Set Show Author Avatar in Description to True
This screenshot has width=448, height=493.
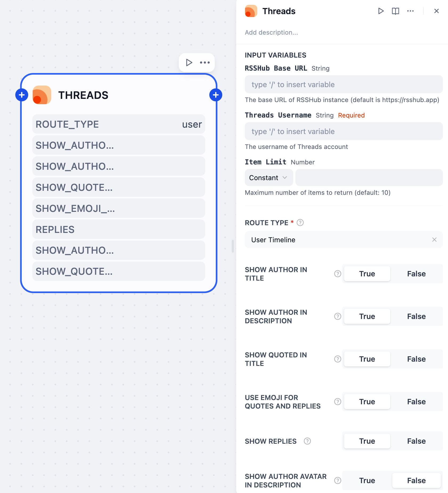[x=367, y=480]
